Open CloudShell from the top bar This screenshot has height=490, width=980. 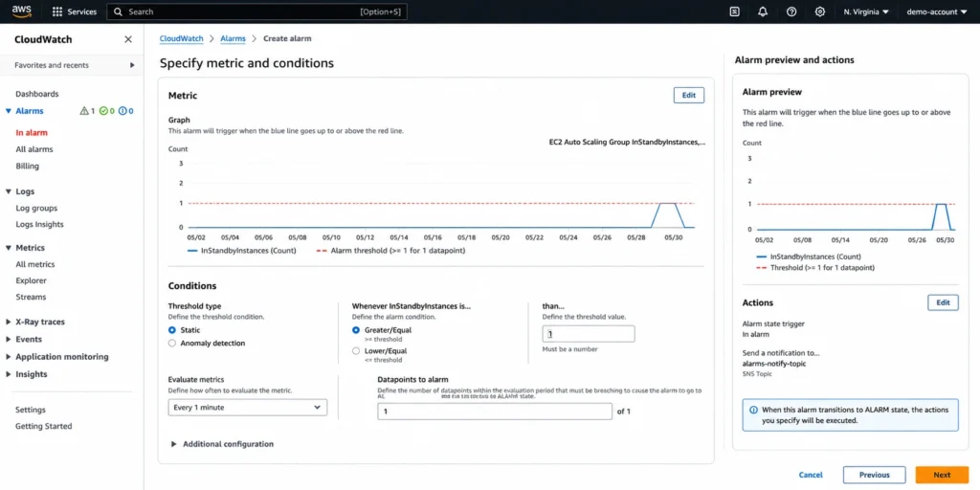click(x=734, y=11)
